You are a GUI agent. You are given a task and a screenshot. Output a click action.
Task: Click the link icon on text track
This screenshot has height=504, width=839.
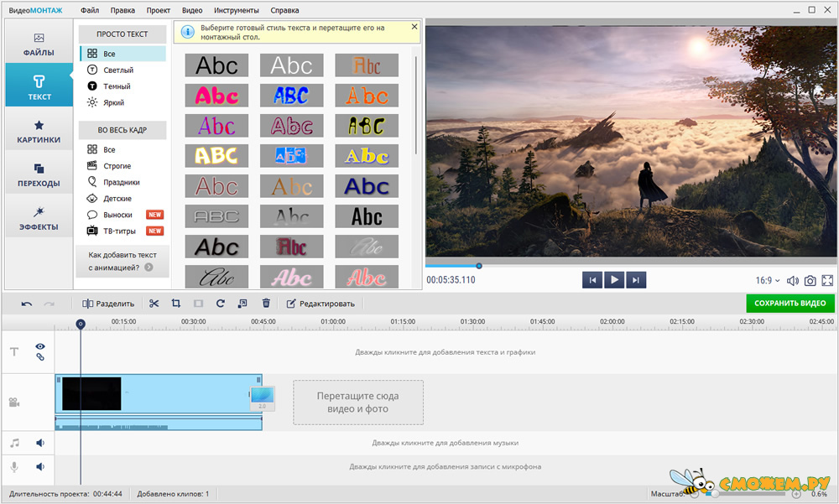coord(40,357)
